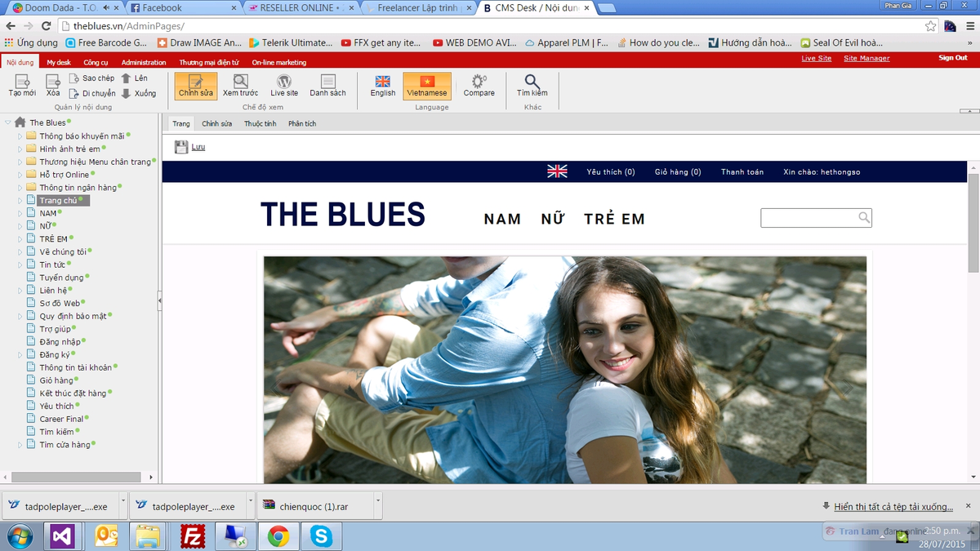Click the Sign Out link
The height and width of the screenshot is (551, 980).
pyautogui.click(x=952, y=58)
